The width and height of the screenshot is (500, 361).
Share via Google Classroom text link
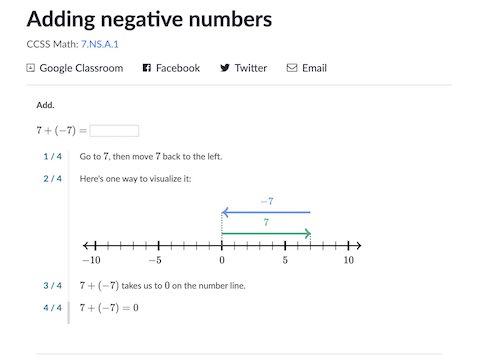pyautogui.click(x=81, y=68)
